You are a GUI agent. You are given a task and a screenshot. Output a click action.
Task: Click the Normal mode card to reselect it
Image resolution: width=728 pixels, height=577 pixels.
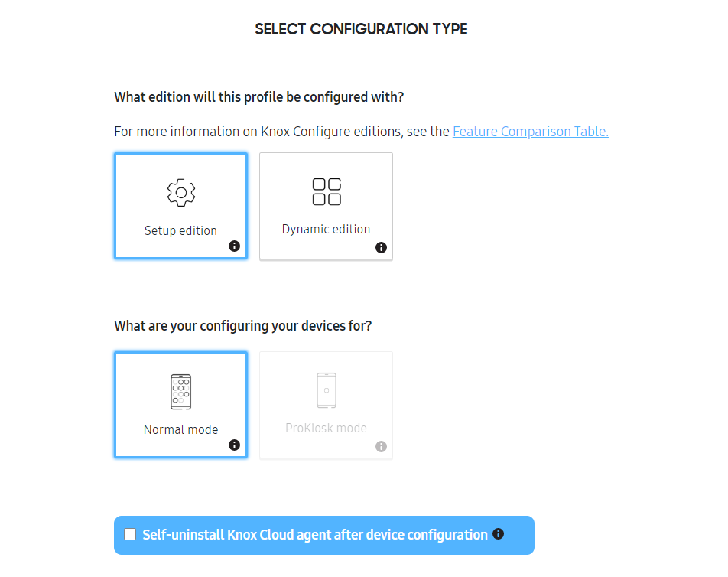pyautogui.click(x=180, y=405)
